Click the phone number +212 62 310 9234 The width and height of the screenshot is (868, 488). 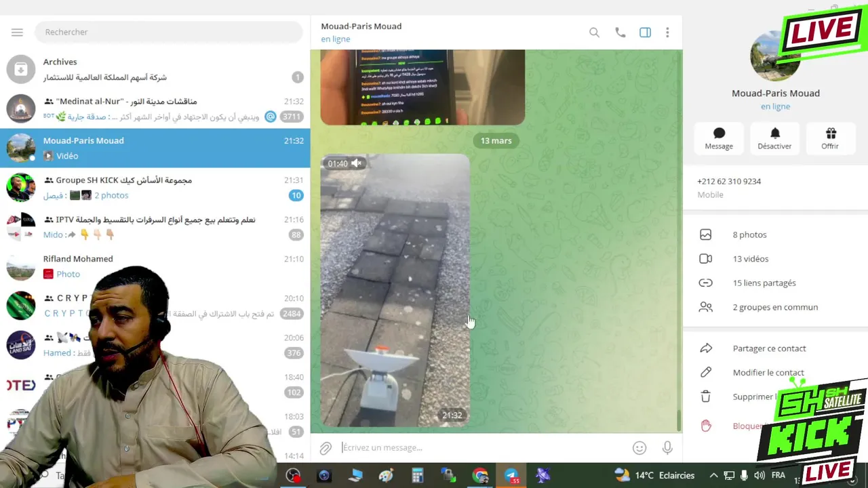click(729, 182)
